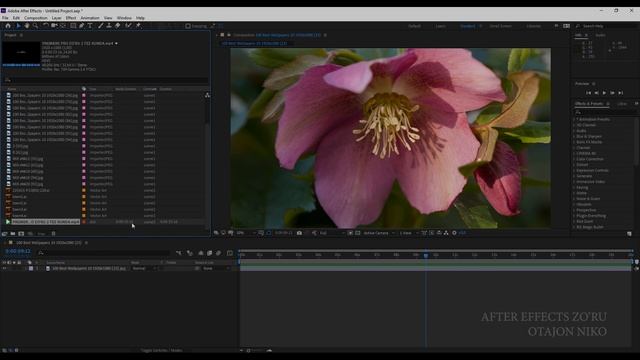640x360 pixels.
Task: Click the Effects & Presets panel tab
Action: click(589, 104)
